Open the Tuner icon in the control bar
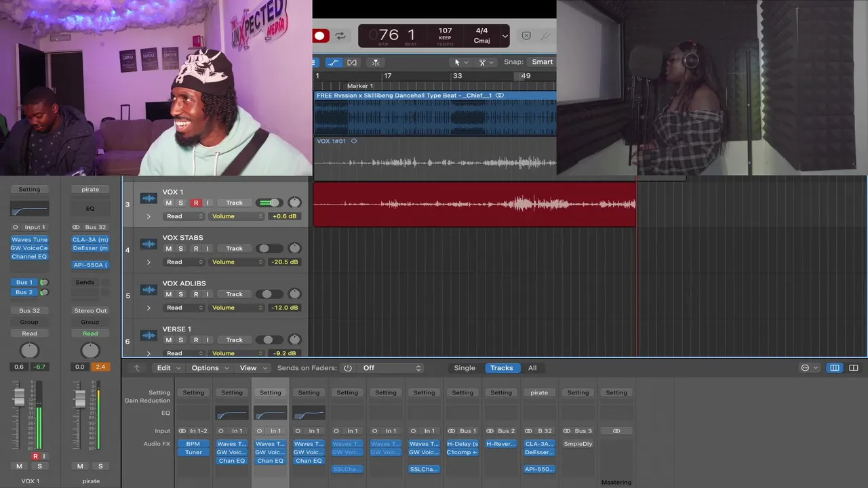The width and height of the screenshot is (868, 488). point(546,36)
